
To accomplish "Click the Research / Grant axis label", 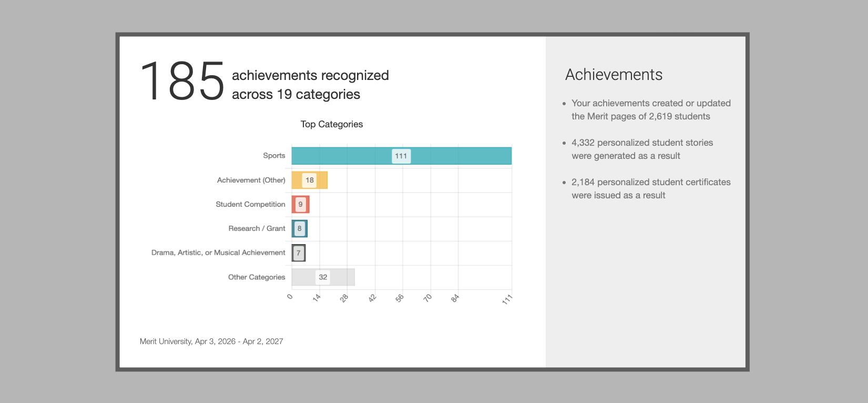I will coord(257,228).
